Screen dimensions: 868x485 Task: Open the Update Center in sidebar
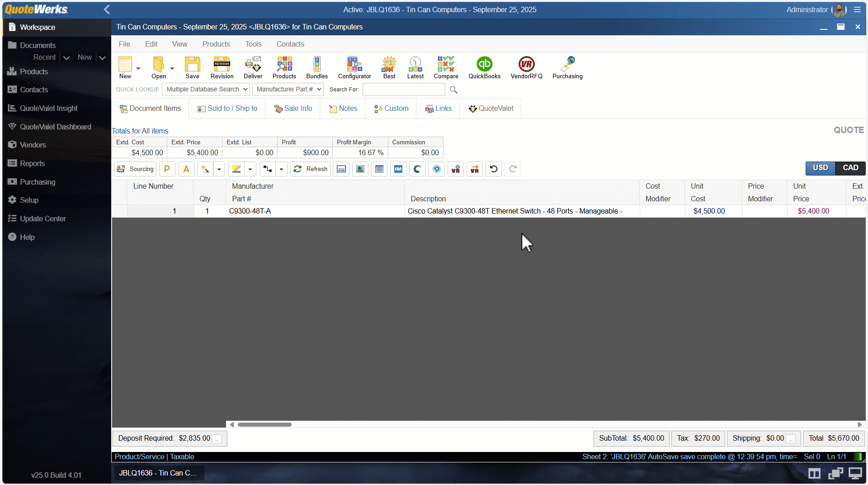(42, 219)
